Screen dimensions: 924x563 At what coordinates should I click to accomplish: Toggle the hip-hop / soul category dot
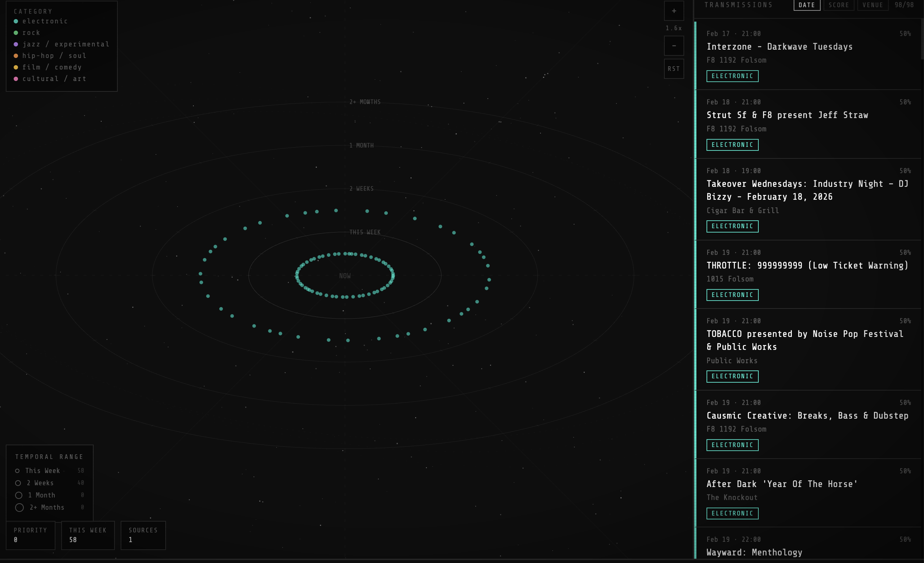coord(15,55)
